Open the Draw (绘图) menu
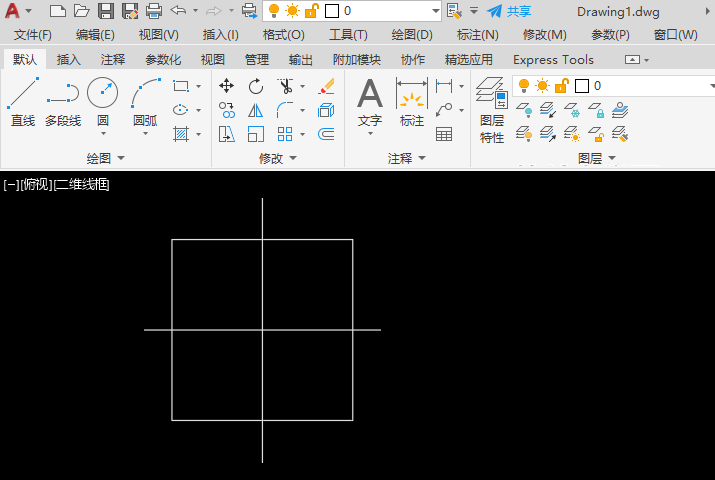715x480 pixels. (412, 35)
